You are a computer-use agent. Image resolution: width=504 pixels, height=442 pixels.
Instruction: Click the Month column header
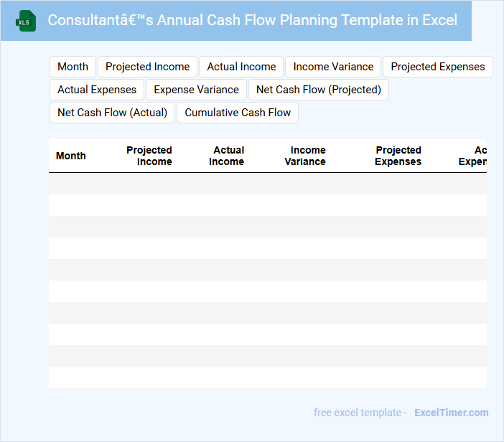70,156
